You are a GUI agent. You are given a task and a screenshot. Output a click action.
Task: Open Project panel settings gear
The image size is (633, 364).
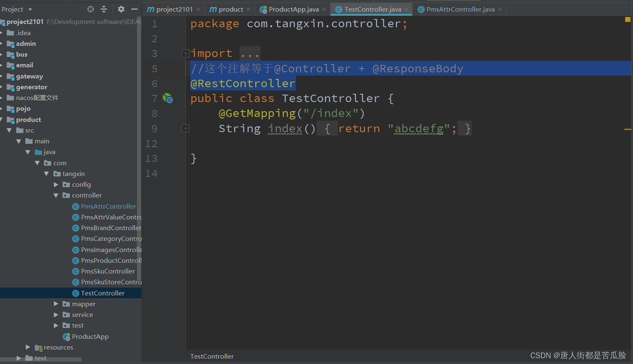[121, 9]
